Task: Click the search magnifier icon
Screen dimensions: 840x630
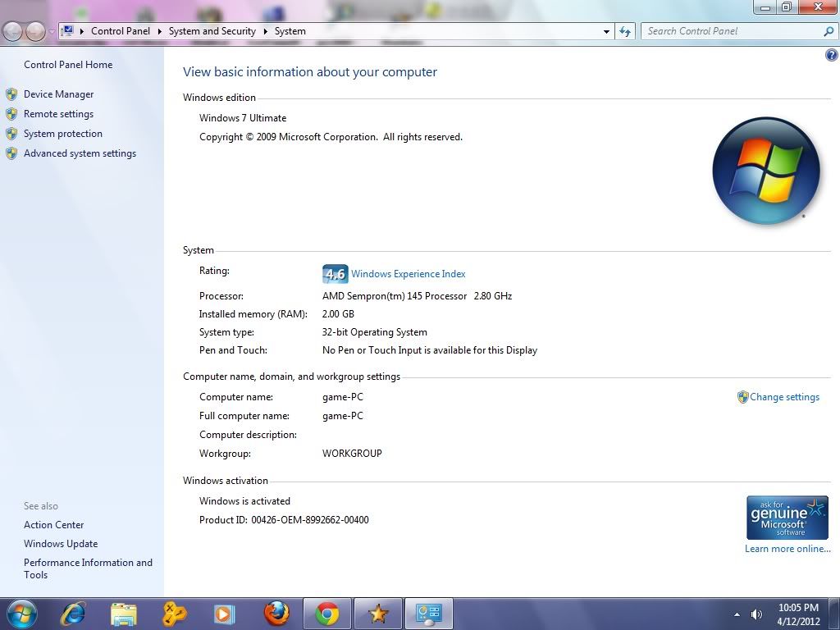Action: coord(829,31)
